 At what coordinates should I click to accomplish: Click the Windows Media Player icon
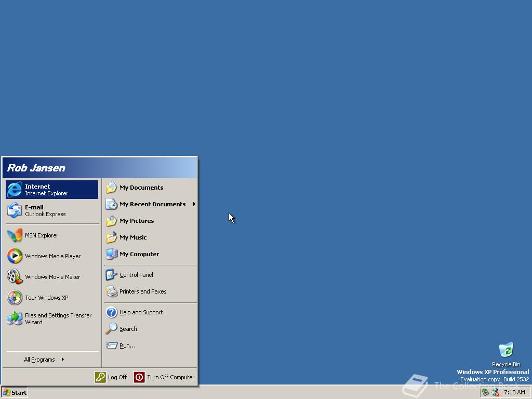(15, 256)
